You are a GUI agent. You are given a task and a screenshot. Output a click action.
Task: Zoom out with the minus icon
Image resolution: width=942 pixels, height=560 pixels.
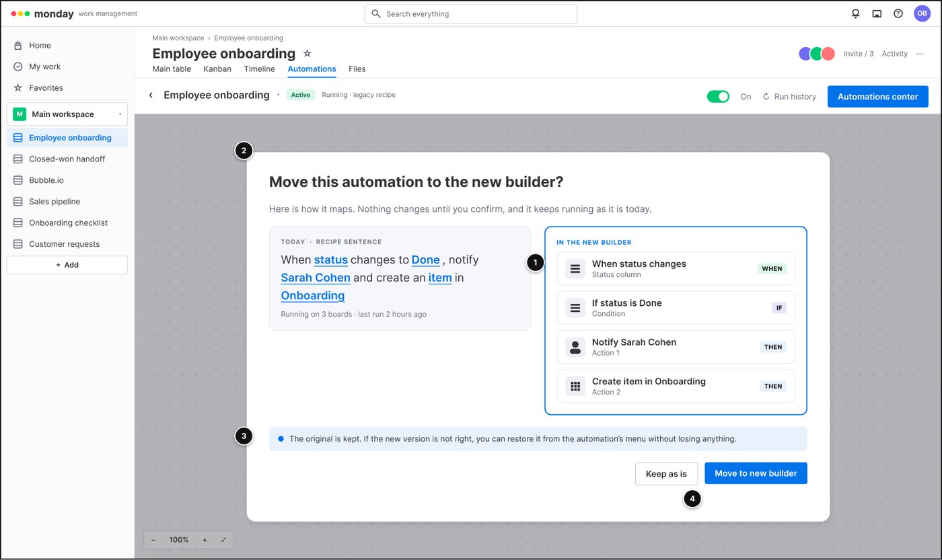pyautogui.click(x=153, y=540)
